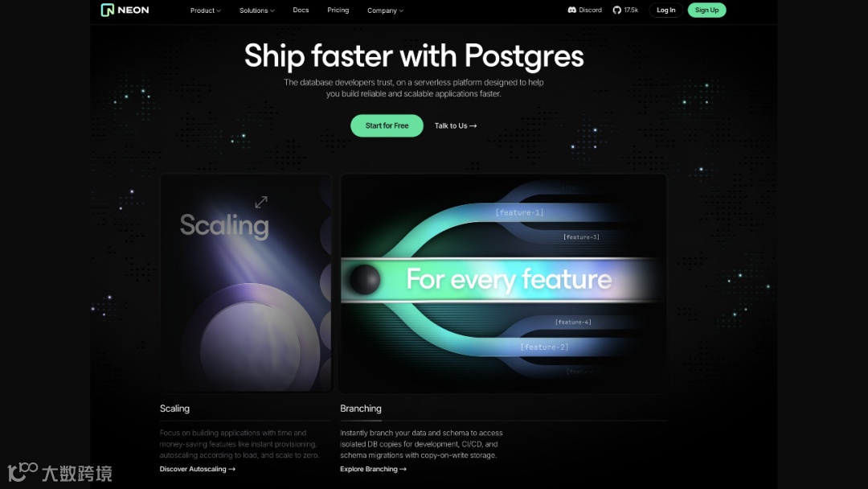Click the Log In button
The width and height of the screenshot is (868, 489).
pyautogui.click(x=666, y=10)
